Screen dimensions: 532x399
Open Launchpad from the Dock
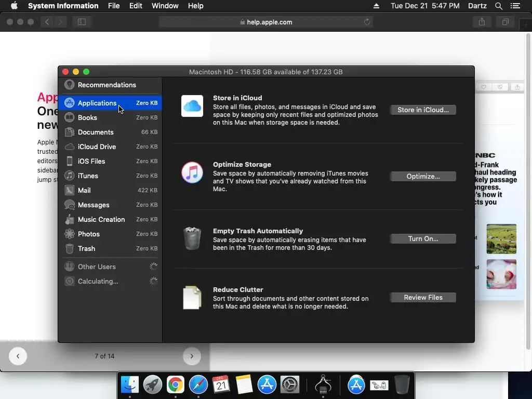point(152,385)
